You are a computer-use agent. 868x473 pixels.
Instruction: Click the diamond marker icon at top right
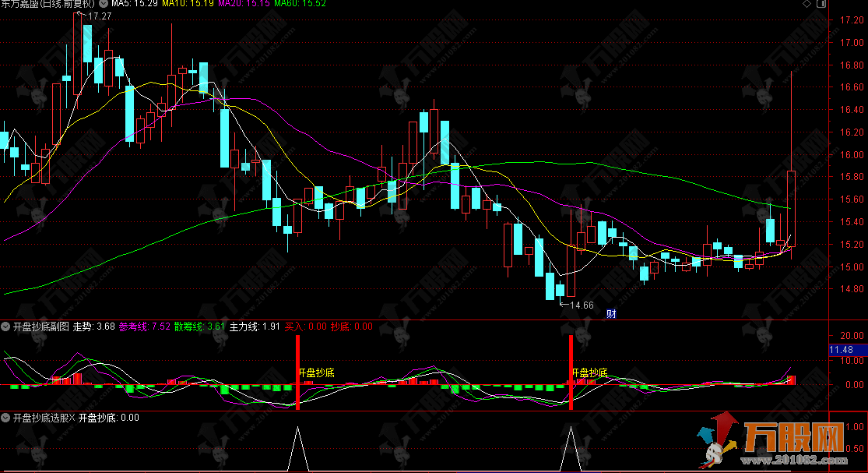click(x=807, y=3)
